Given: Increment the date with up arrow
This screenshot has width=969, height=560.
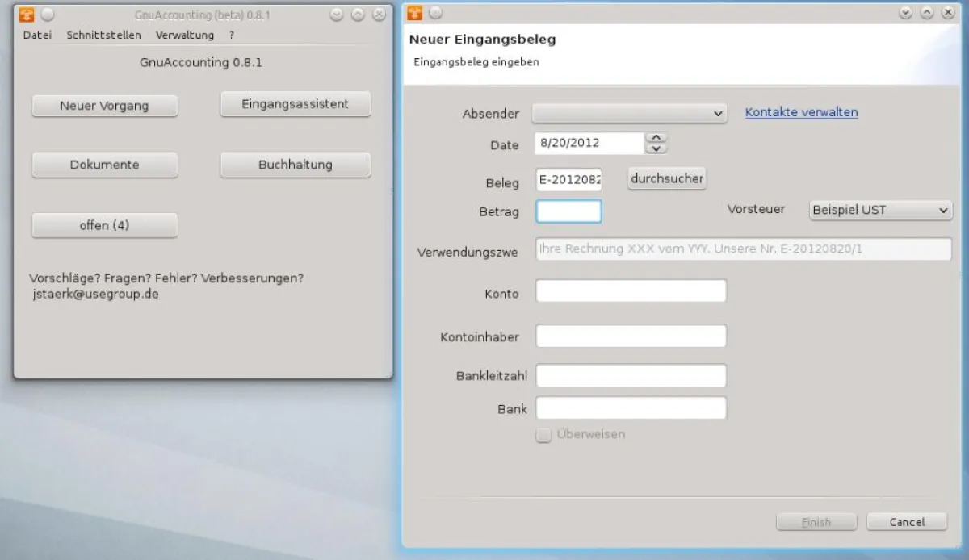Looking at the screenshot, I should click(657, 138).
